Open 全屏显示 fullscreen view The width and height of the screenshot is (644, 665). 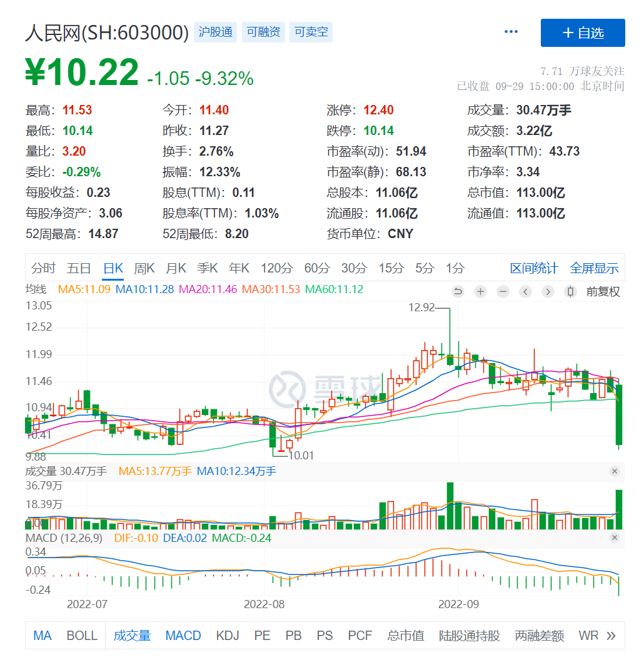point(594,268)
